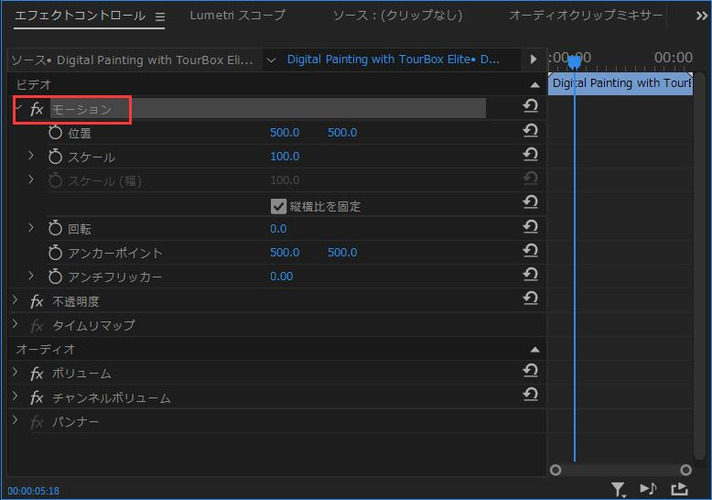Expand the アンチフリッカー property
The image size is (712, 500).
pos(31,275)
